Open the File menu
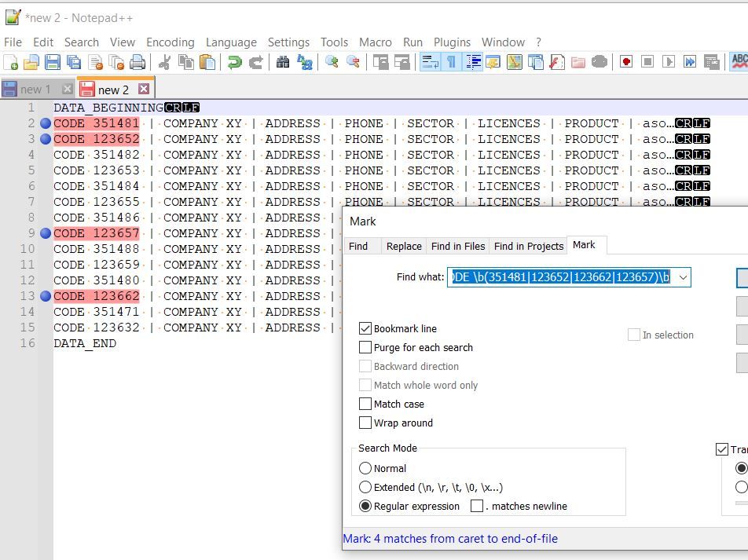 pyautogui.click(x=13, y=42)
